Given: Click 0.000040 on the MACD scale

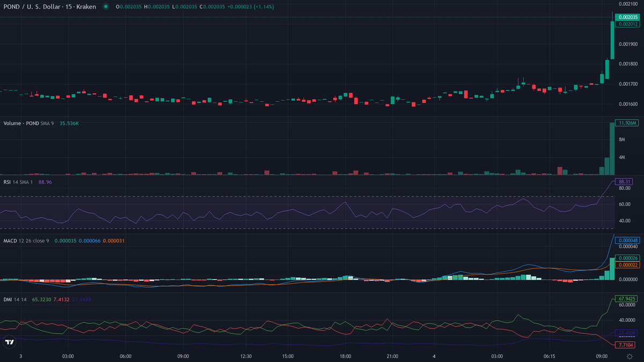Looking at the screenshot, I should pos(628,246).
